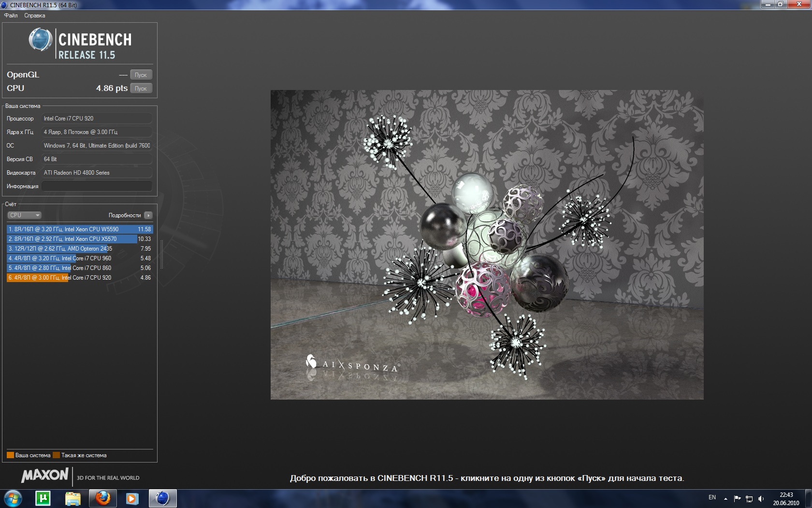Click the panel splitter handle
Viewport: 812px width, 508px height.
point(161,254)
